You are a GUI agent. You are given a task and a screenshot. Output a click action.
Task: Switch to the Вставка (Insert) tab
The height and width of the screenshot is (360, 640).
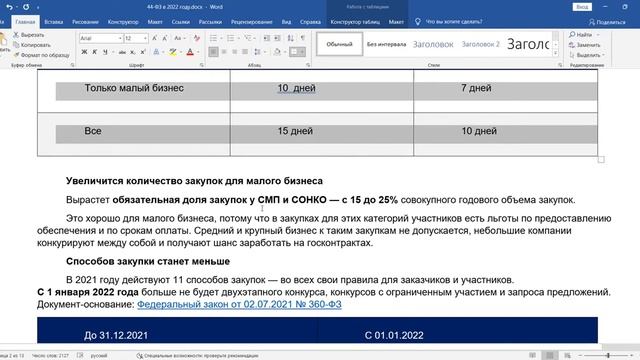tap(54, 22)
